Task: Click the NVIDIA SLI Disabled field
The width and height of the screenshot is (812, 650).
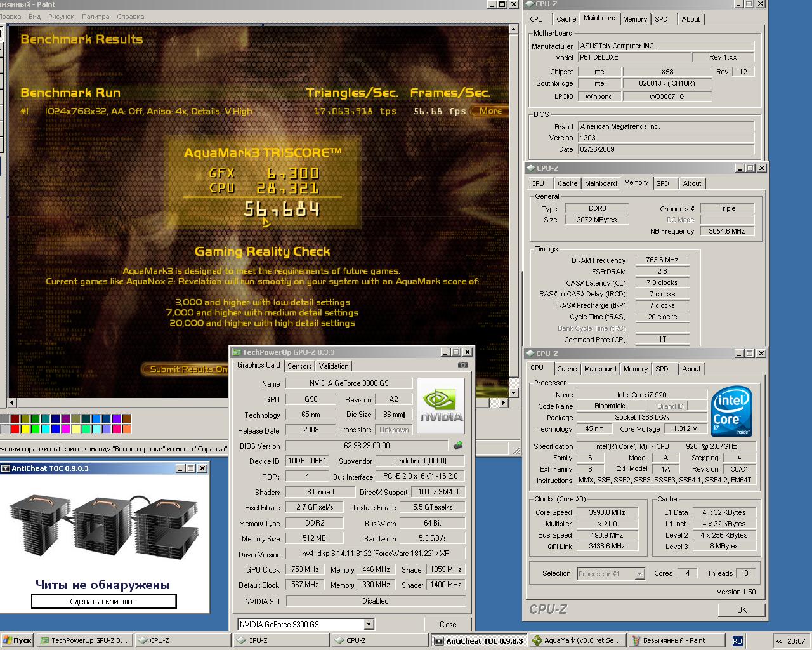Action: coord(376,601)
